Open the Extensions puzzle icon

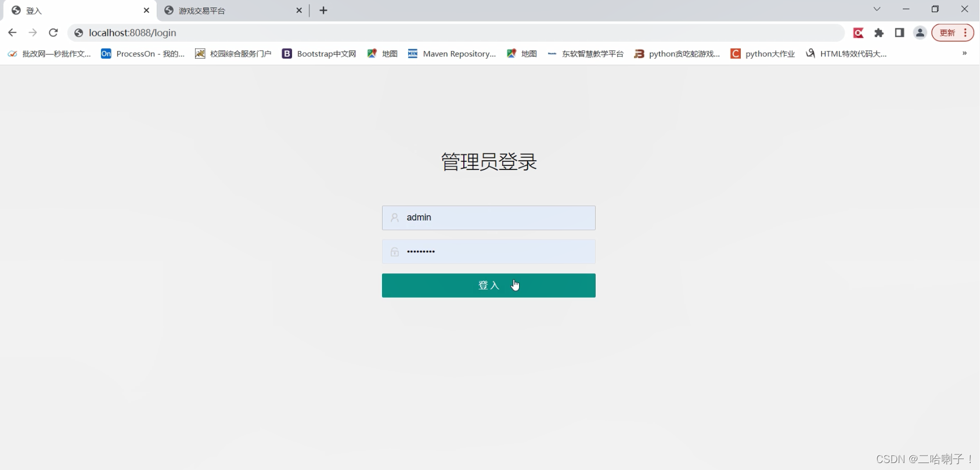(879, 33)
